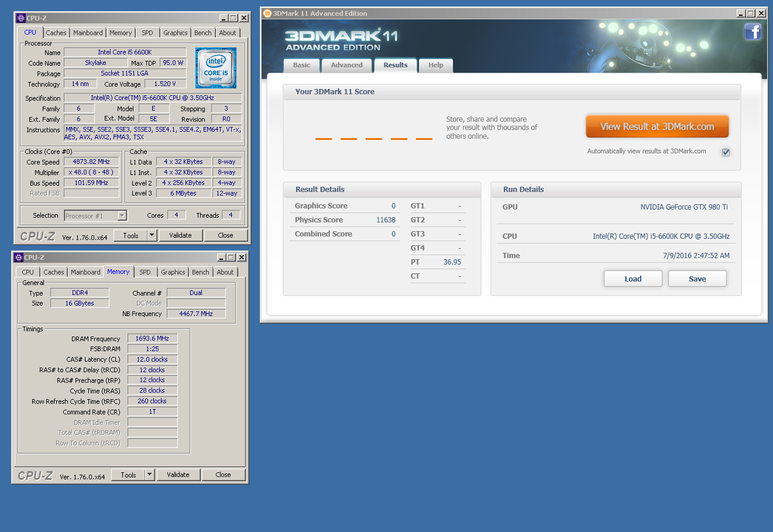This screenshot has height=532, width=773.
Task: Click the Tools button in the upper CPU-Z window
Action: (x=130, y=235)
